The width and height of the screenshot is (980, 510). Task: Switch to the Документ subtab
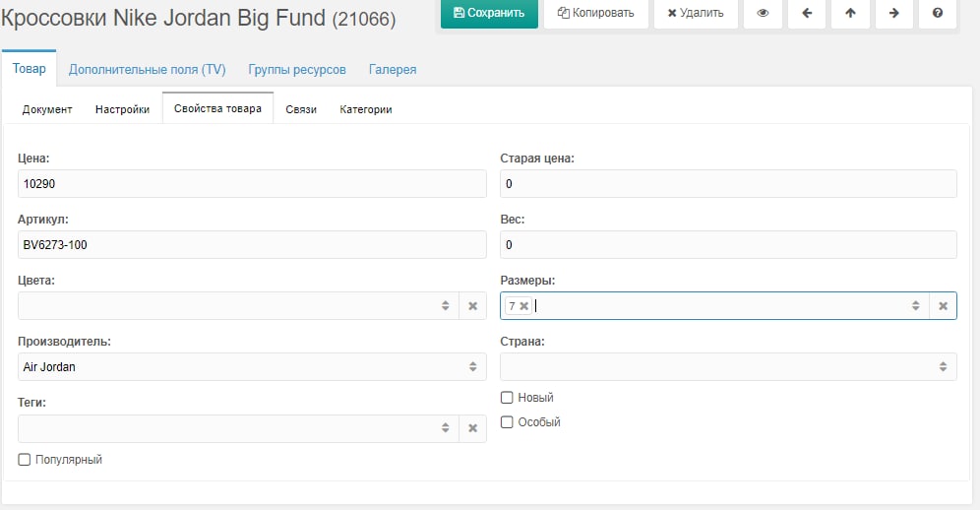(47, 109)
